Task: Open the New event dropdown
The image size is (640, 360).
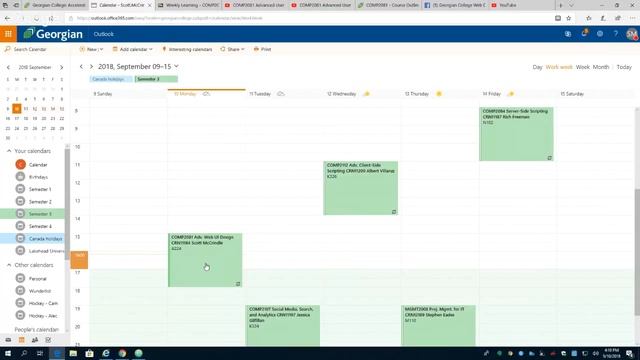Action: tap(91, 49)
